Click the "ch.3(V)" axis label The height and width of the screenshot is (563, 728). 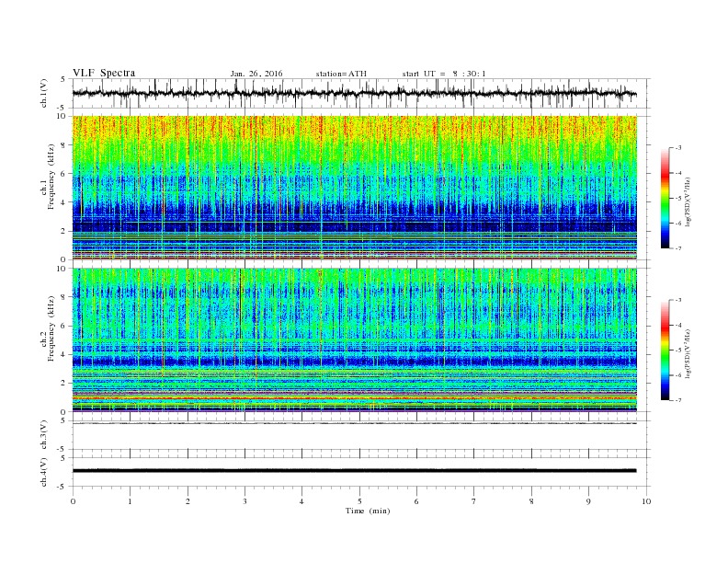click(x=44, y=435)
